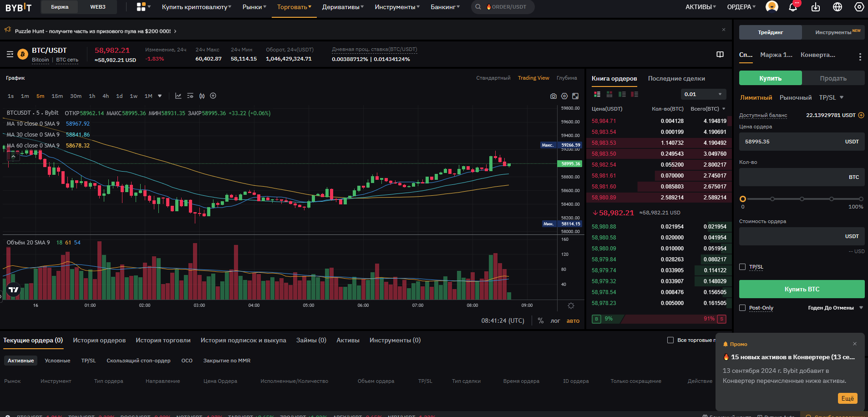Open the trading pair list menu icon

[x=10, y=54]
